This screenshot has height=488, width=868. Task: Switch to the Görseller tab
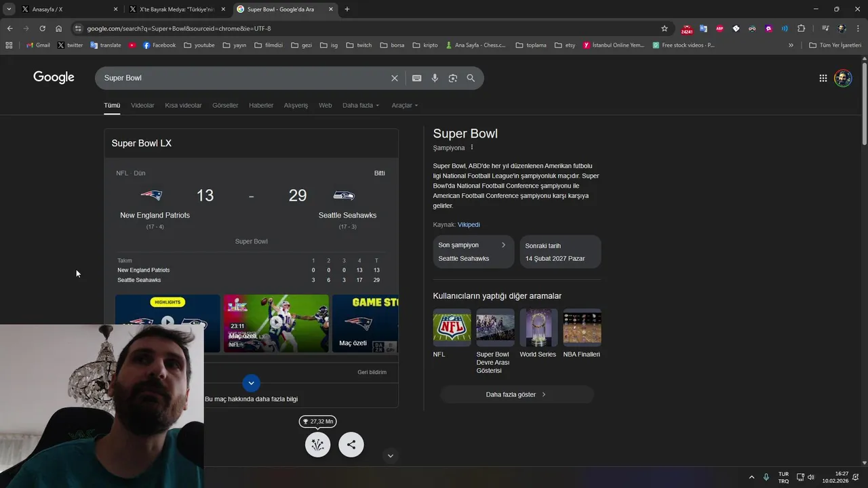[x=225, y=106]
